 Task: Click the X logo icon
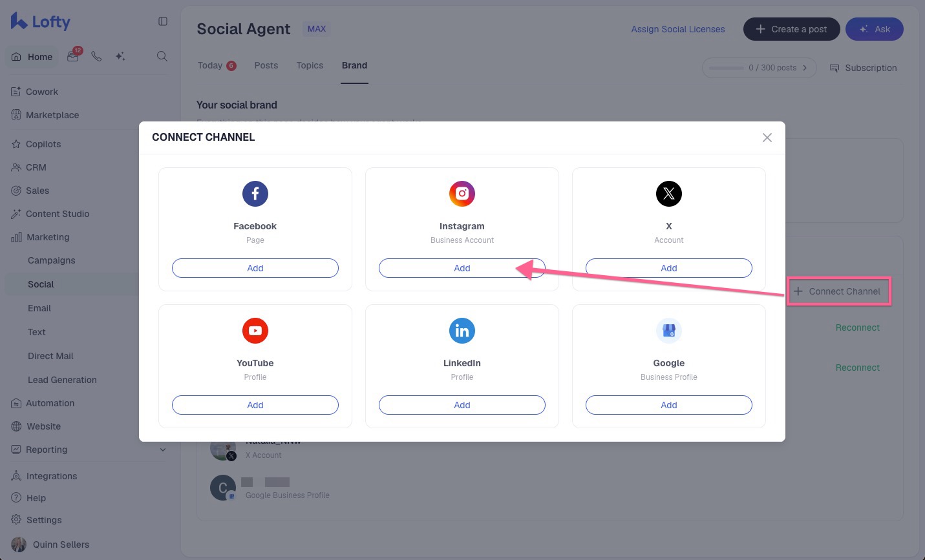coord(669,194)
